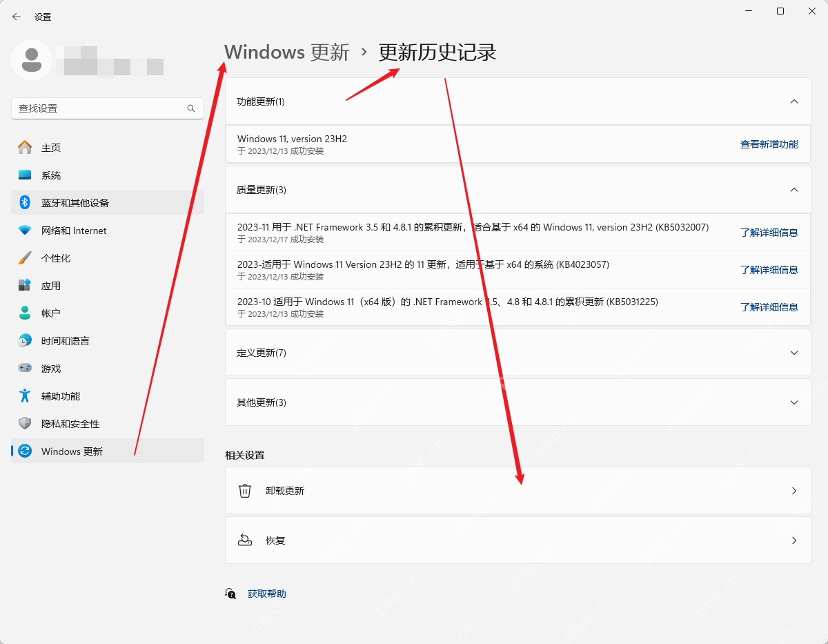This screenshot has height=644, width=828.
Task: Collapse the 质量更新(3) section chevron
Action: 794,190
